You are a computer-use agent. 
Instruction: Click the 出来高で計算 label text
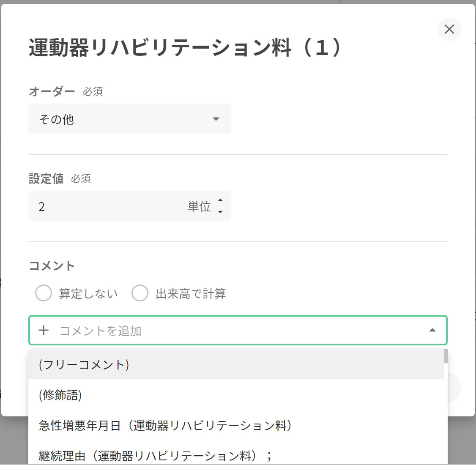tap(191, 294)
